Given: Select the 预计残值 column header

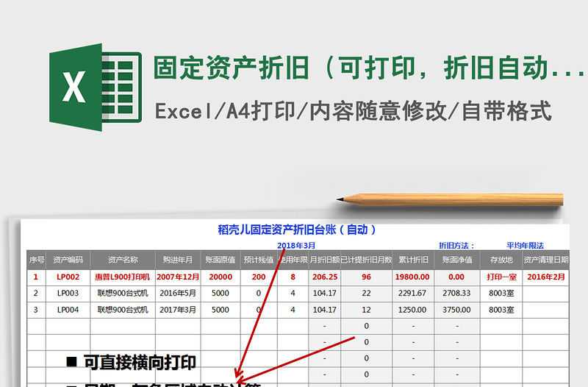Looking at the screenshot, I should (x=259, y=260).
